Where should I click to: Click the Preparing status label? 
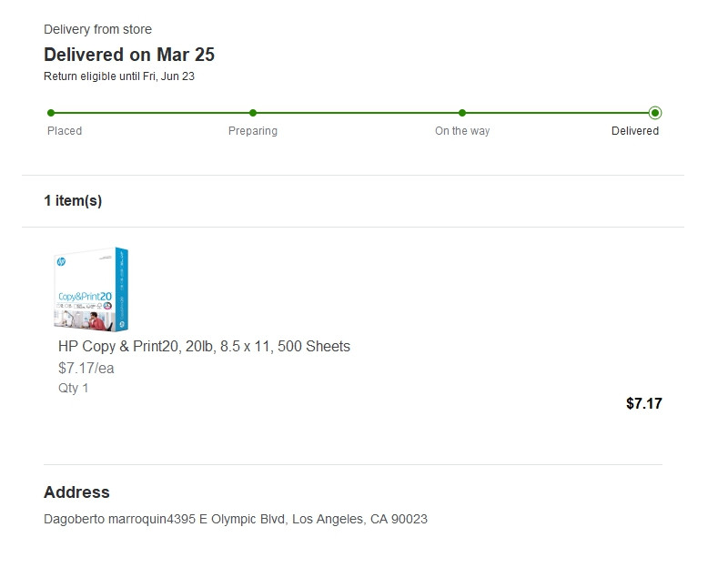click(253, 131)
